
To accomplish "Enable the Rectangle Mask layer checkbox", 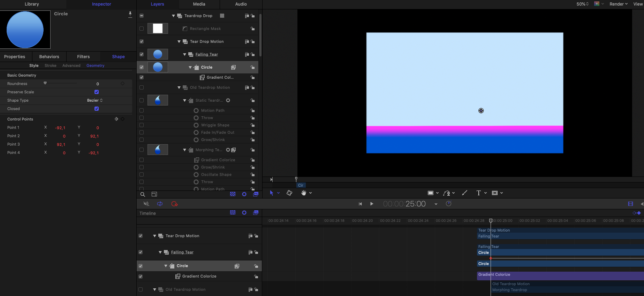I will pyautogui.click(x=142, y=29).
